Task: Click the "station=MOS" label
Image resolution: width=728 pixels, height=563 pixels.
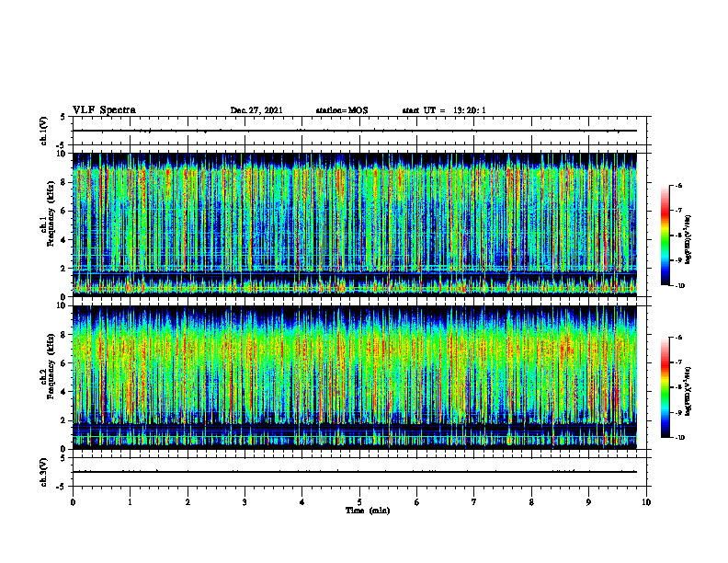Action: pos(342,110)
